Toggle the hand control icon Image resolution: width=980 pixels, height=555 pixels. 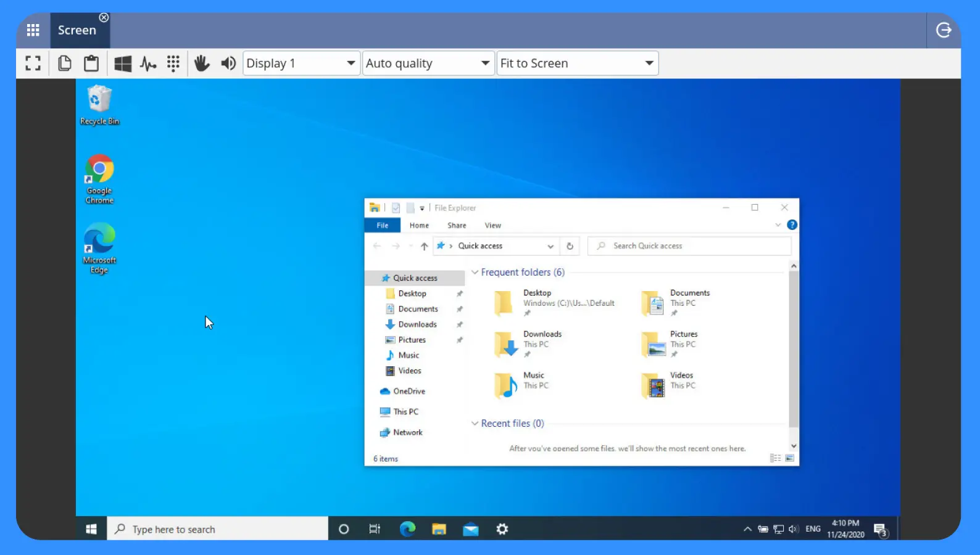click(202, 63)
